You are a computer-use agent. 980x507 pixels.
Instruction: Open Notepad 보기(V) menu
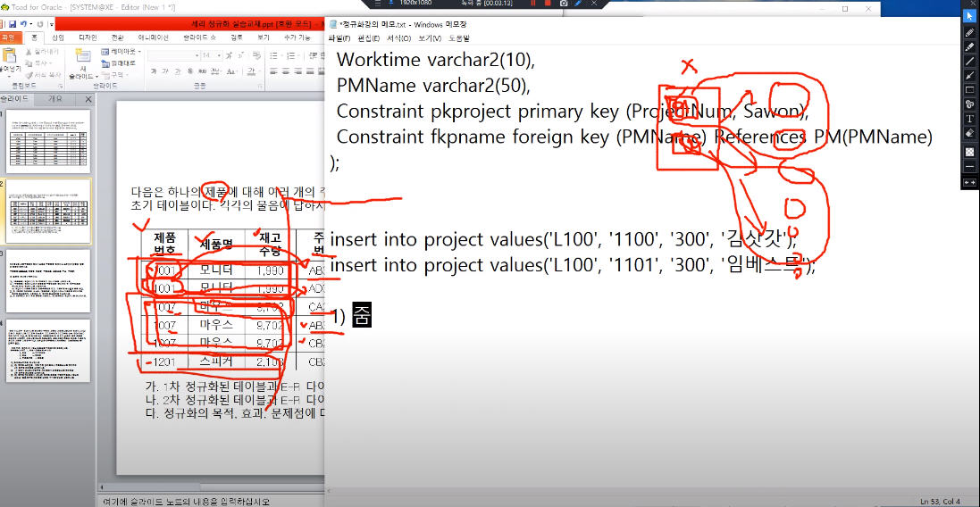(x=430, y=38)
